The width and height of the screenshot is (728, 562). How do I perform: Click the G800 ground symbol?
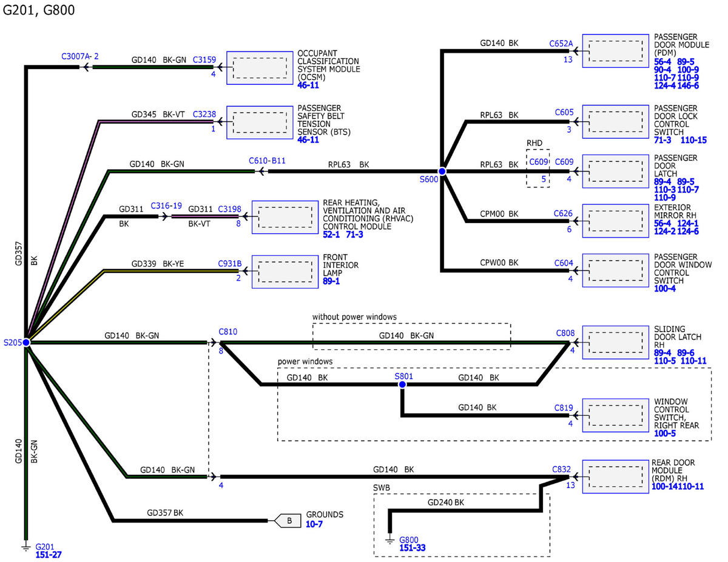click(x=389, y=539)
